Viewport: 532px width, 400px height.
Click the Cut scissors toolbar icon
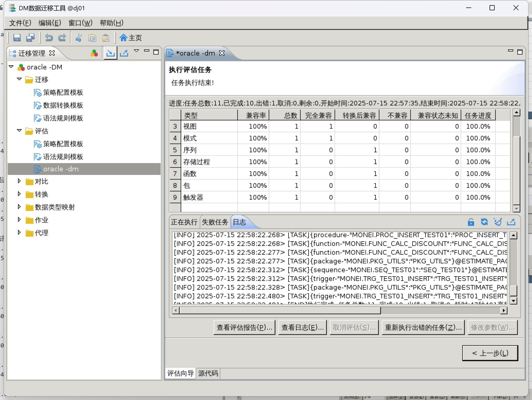pyautogui.click(x=79, y=38)
